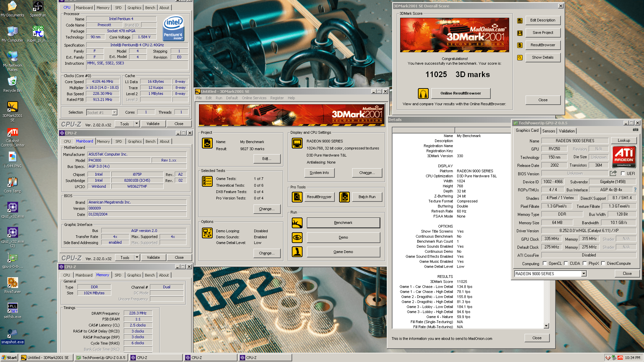
Task: Open the Run menu in 3DMark2001
Action: click(x=219, y=98)
